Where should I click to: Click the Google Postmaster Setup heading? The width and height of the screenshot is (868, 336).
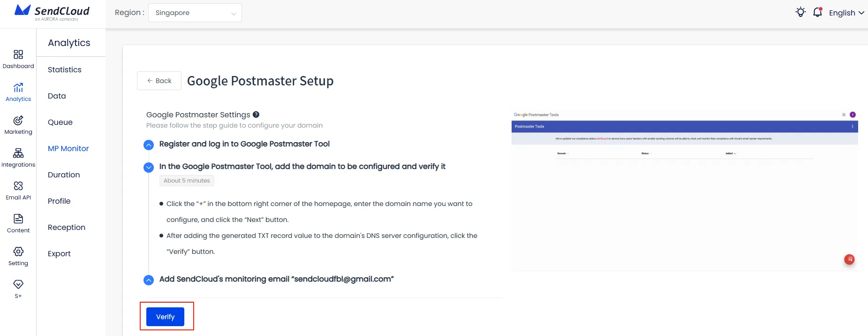[x=260, y=81]
